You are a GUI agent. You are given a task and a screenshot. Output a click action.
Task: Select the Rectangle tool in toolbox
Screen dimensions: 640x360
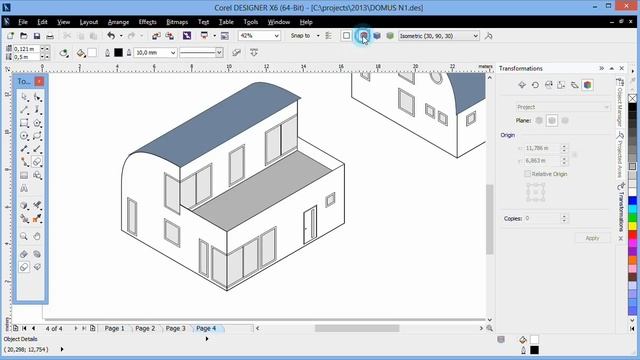pyautogui.click(x=24, y=123)
